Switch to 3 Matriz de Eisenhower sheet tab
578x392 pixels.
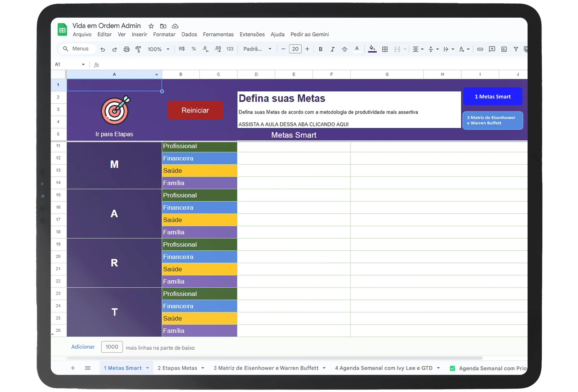266,368
